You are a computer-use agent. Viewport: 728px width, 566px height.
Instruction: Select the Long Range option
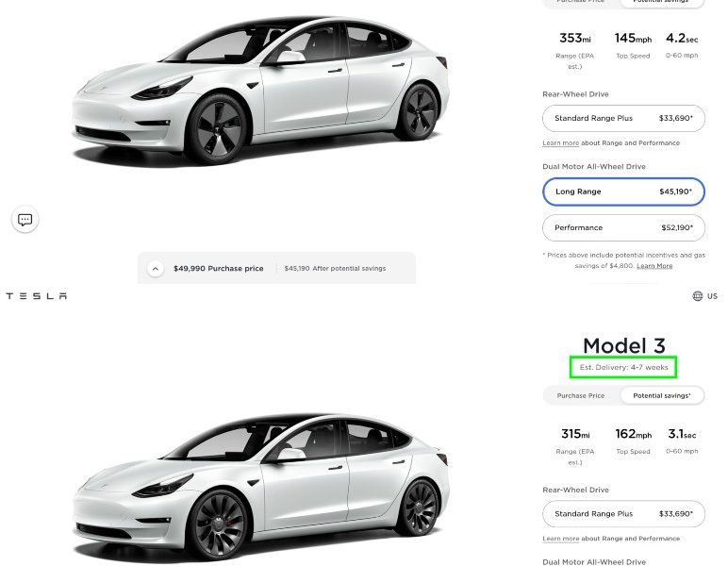pos(623,191)
